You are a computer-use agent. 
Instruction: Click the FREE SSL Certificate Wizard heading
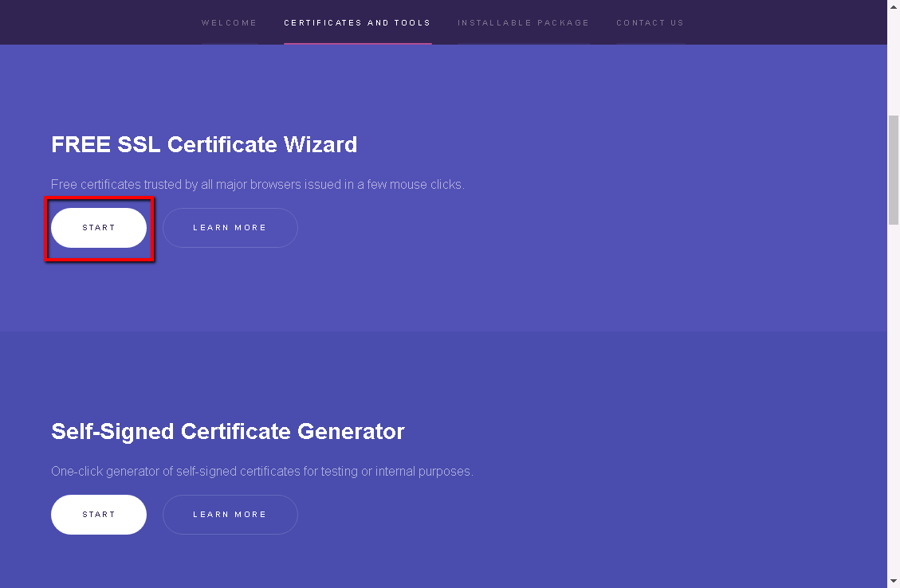[204, 144]
